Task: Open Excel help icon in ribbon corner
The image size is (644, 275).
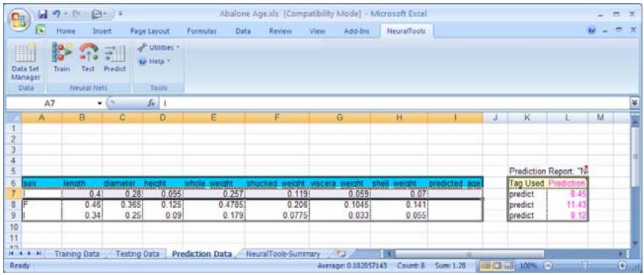Action: (592, 31)
